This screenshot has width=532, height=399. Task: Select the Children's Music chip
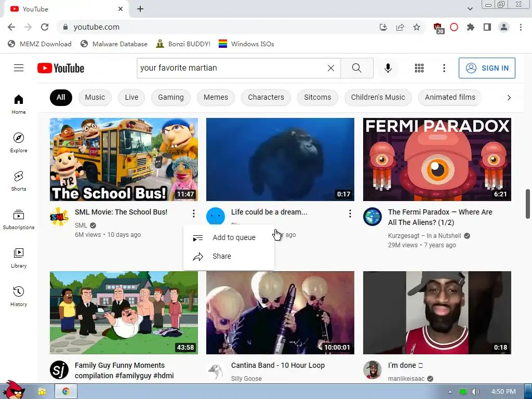tap(378, 97)
